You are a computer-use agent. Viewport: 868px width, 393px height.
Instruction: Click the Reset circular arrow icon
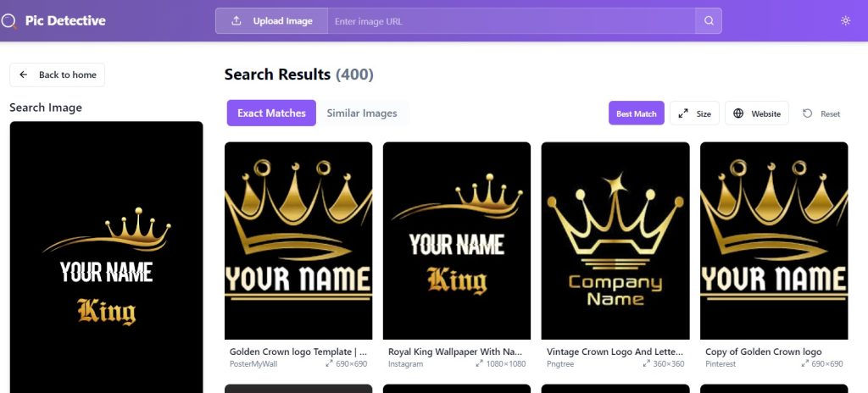pos(808,113)
